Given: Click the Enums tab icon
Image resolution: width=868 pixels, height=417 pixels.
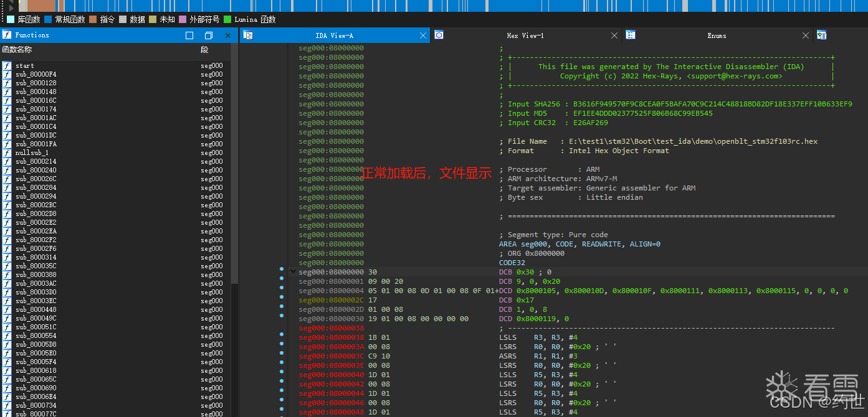Looking at the screenshot, I should coord(631,35).
